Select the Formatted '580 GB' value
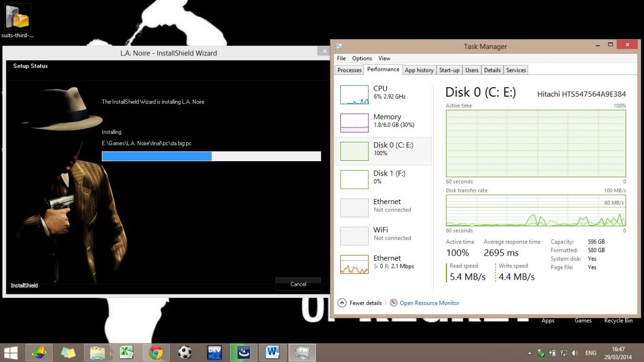The image size is (644, 362). click(596, 251)
